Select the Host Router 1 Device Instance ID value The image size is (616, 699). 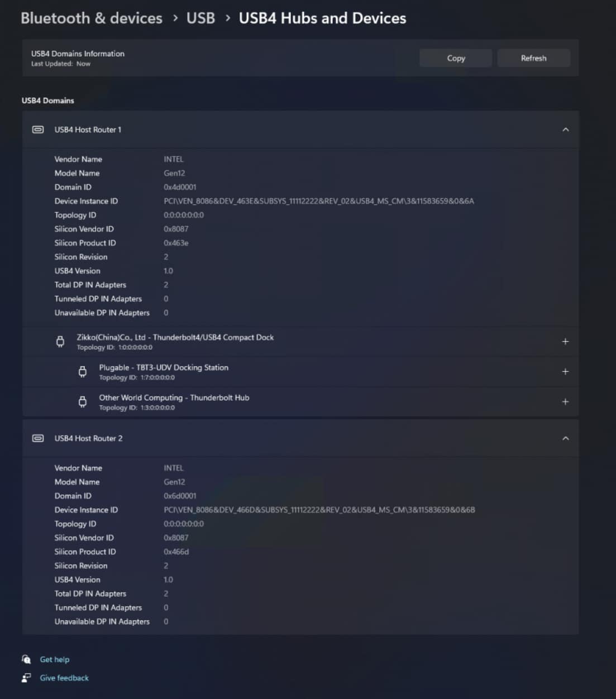(318, 201)
